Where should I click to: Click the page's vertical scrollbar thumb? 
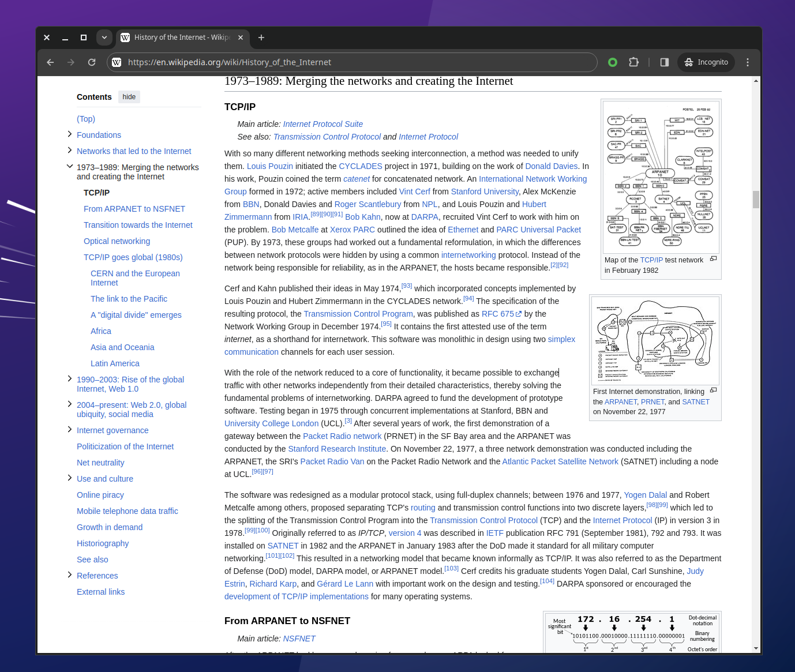tap(756, 199)
